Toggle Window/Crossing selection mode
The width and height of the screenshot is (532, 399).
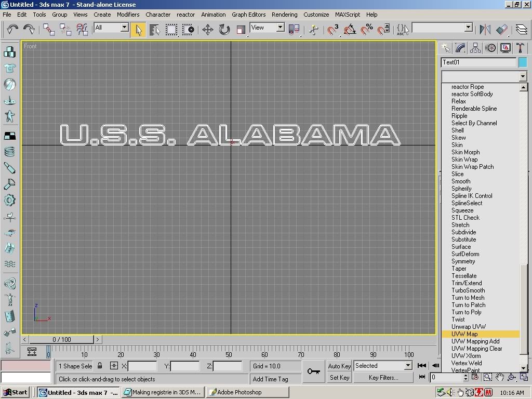pyautogui.click(x=188, y=30)
